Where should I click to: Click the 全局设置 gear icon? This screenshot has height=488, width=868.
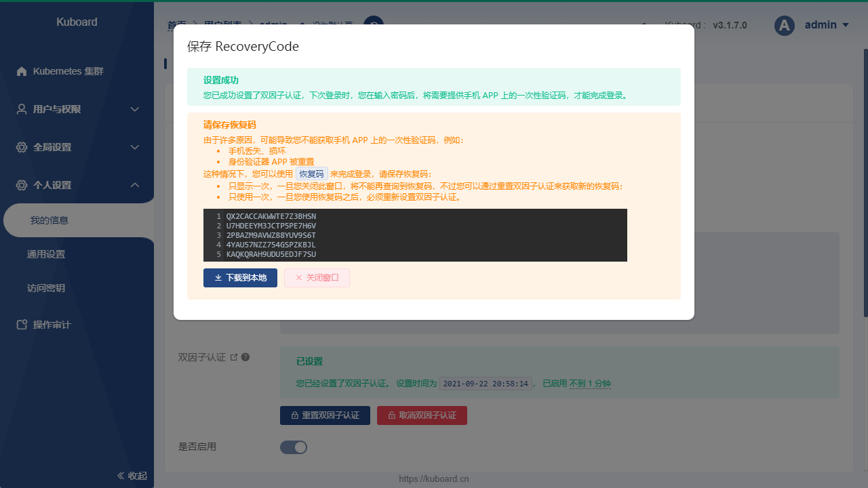click(x=22, y=147)
